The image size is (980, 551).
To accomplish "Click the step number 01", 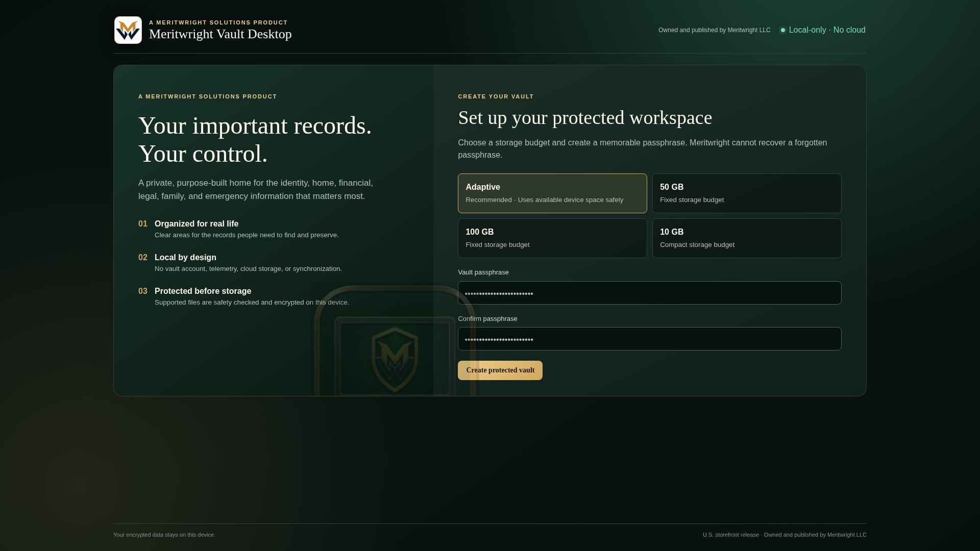I will (143, 224).
